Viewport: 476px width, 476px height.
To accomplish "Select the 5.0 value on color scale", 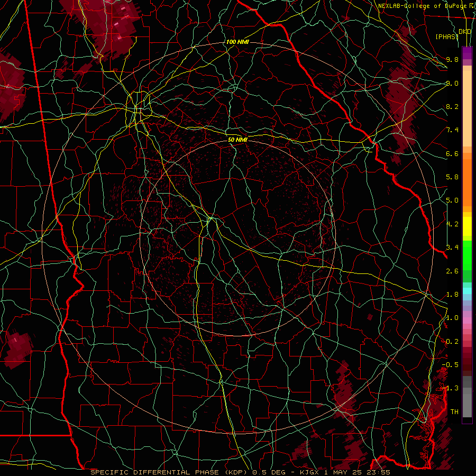I will (x=452, y=200).
